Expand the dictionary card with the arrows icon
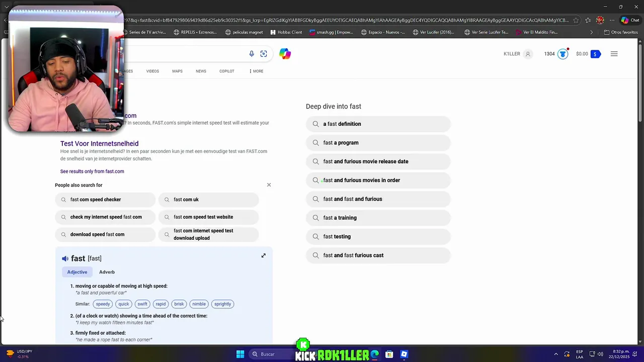This screenshot has height=362, width=644. click(x=263, y=255)
